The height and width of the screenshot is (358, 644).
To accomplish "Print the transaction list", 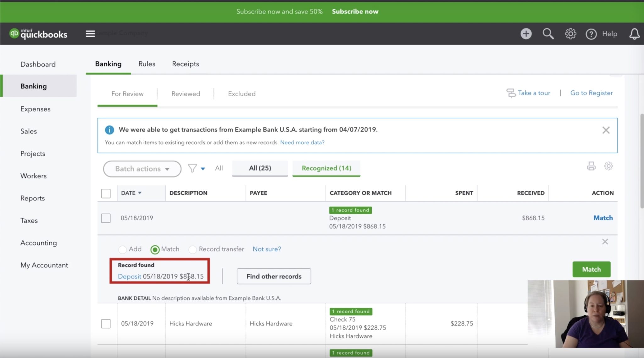I will 591,166.
